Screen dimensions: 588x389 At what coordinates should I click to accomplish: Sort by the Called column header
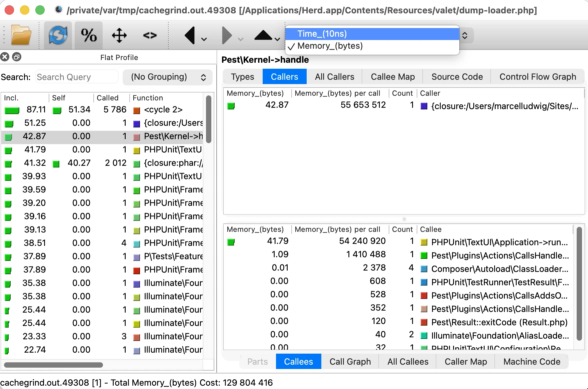[x=112, y=98]
